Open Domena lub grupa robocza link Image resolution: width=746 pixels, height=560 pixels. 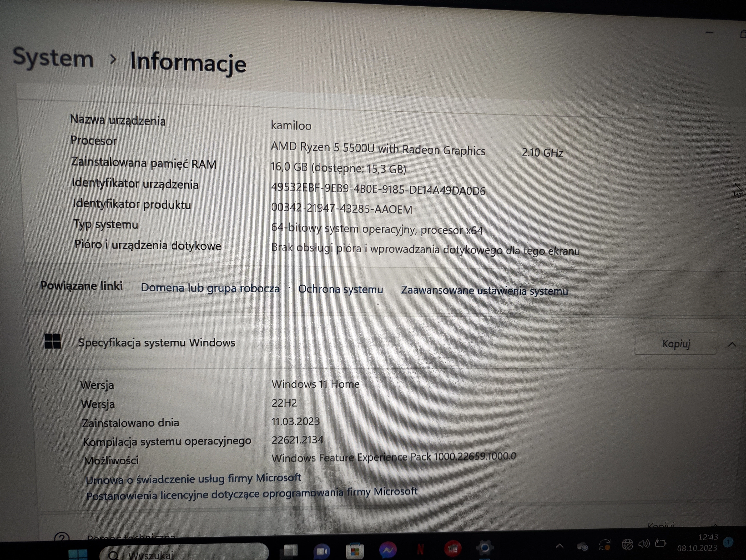click(210, 288)
